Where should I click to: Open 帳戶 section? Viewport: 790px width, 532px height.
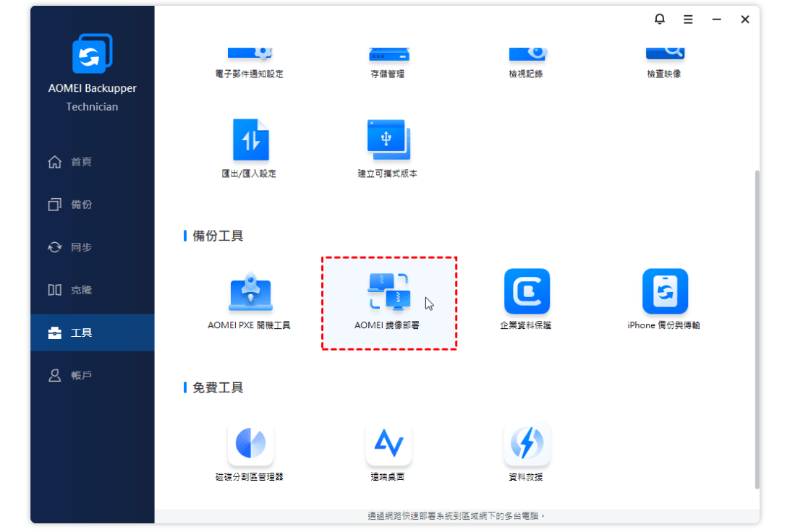[x=92, y=375]
